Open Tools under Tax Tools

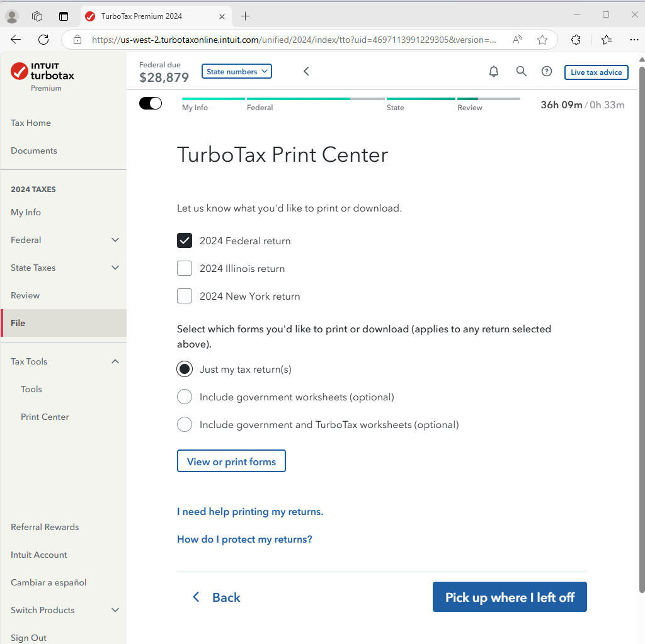(31, 389)
